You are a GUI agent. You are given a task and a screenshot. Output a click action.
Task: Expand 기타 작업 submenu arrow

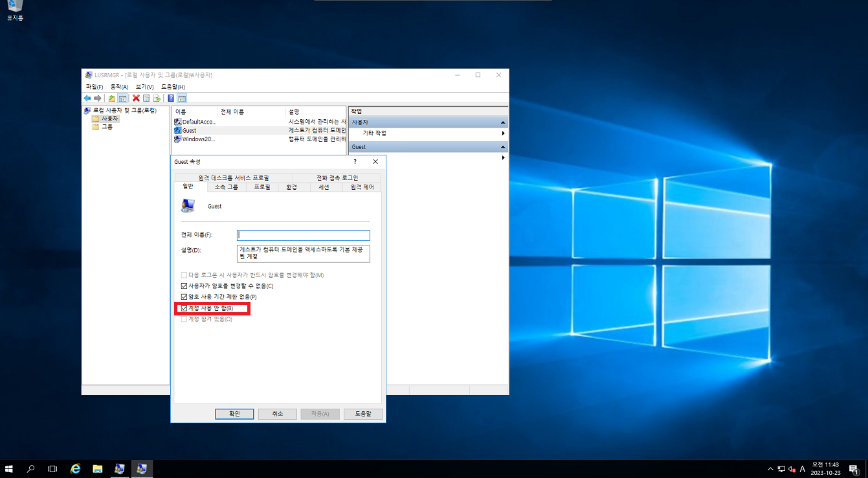point(503,133)
